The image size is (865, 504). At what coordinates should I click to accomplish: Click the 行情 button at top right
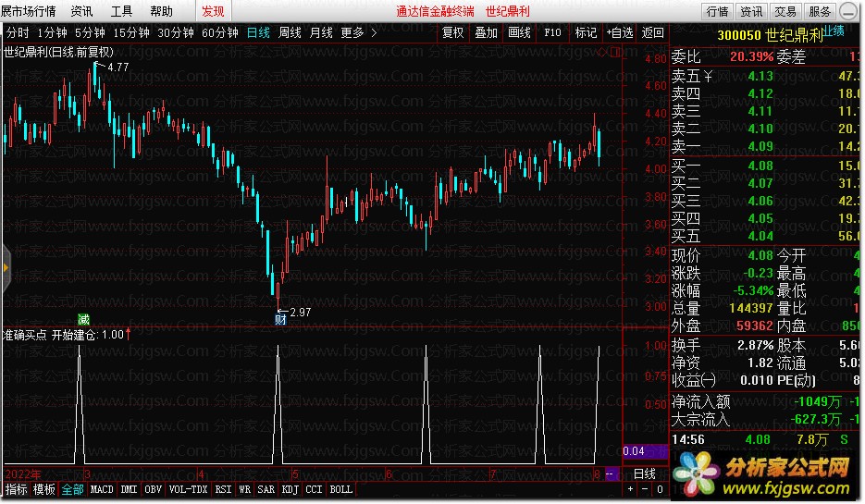pos(717,11)
